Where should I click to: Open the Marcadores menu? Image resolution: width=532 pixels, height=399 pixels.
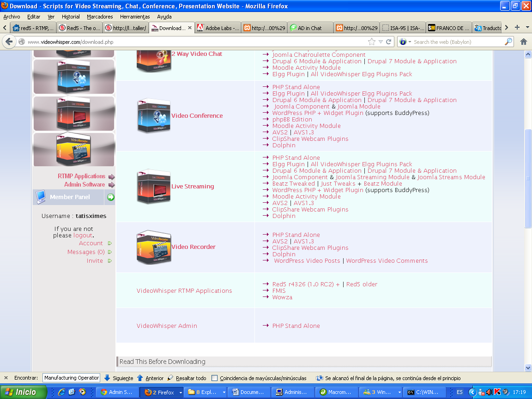coord(100,17)
